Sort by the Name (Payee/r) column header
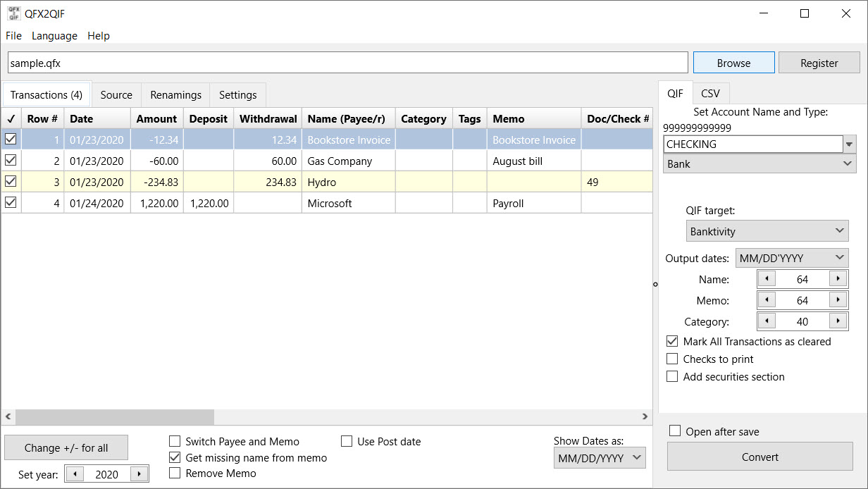 tap(349, 118)
